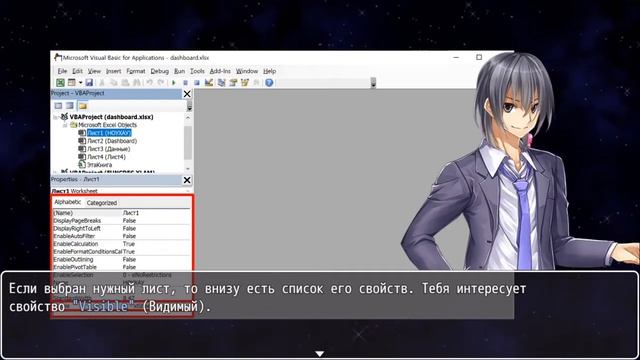Click the Save dashboard.xlsx toolbar icon
The image size is (640, 360).
point(89,83)
